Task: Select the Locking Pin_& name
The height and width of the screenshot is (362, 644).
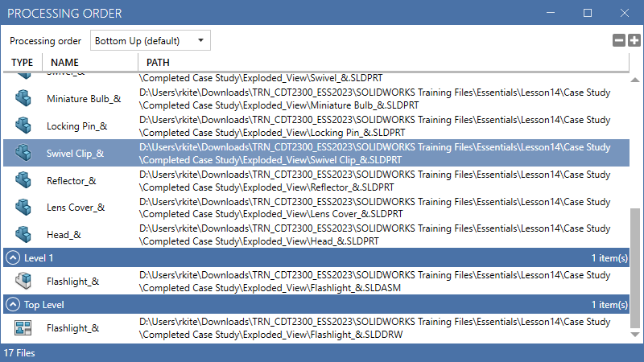Action: point(76,126)
